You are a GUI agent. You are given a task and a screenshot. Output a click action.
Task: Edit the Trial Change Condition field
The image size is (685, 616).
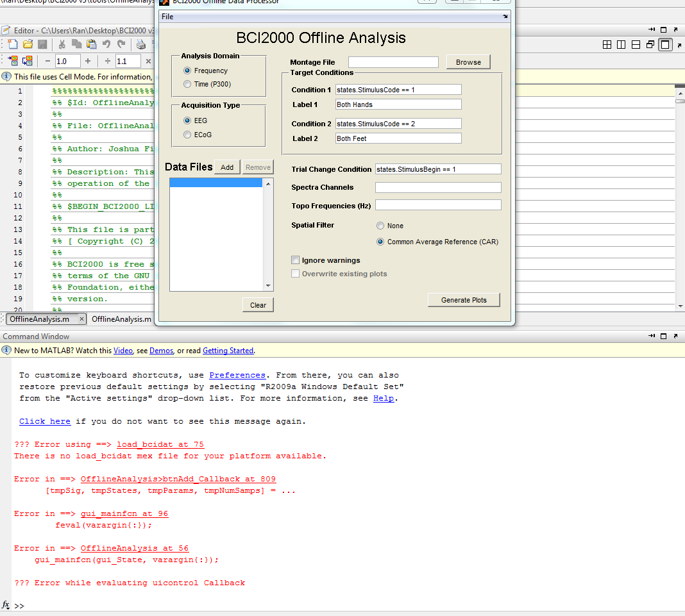tap(437, 169)
